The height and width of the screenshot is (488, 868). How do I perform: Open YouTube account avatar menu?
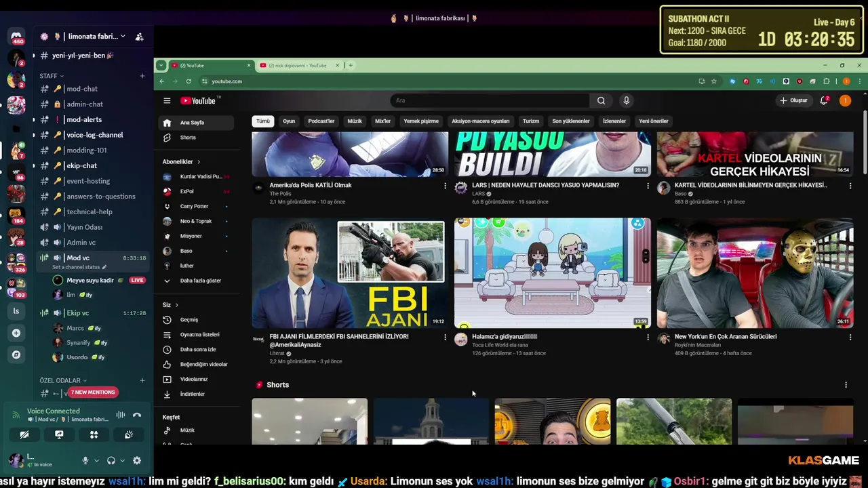tap(845, 100)
